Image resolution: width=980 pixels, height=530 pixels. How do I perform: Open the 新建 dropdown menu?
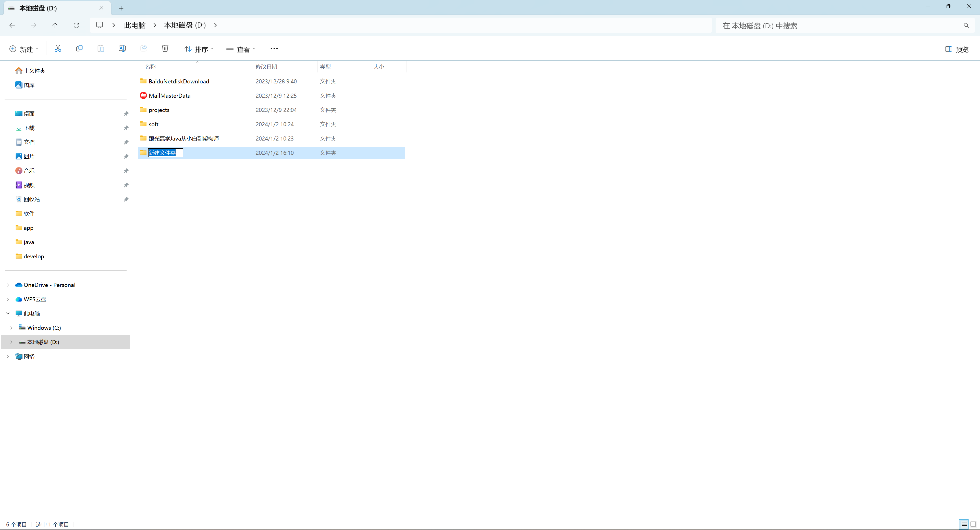(23, 49)
